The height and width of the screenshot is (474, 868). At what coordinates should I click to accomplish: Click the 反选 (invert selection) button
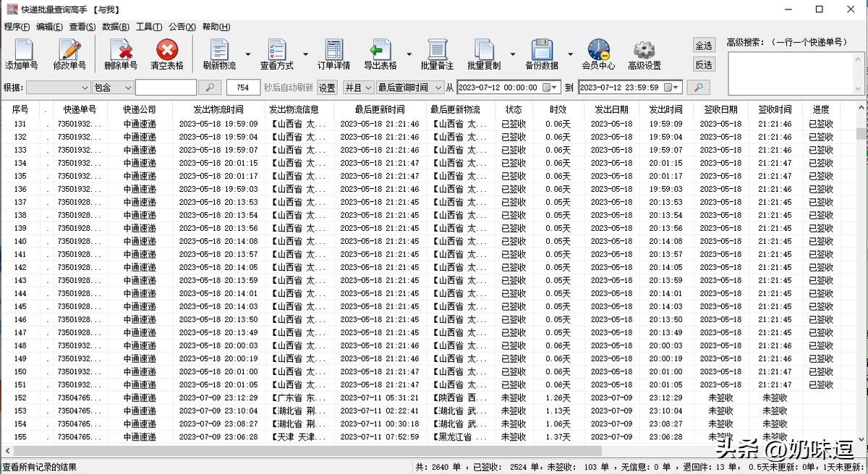tap(702, 64)
